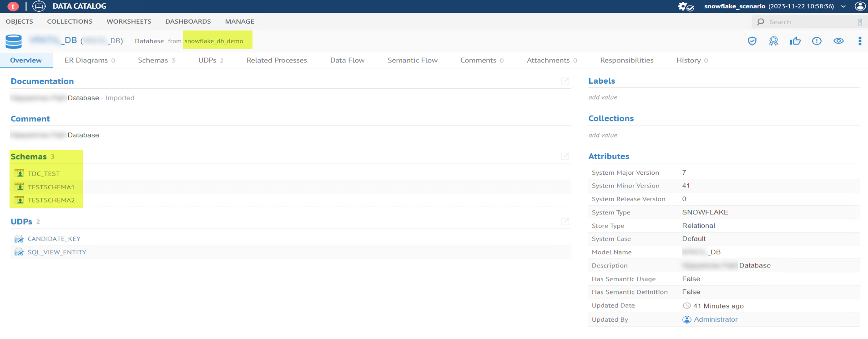Image resolution: width=868 pixels, height=339 pixels.
Task: Open the CANDIDATE_KEY UDP link
Action: (54, 239)
